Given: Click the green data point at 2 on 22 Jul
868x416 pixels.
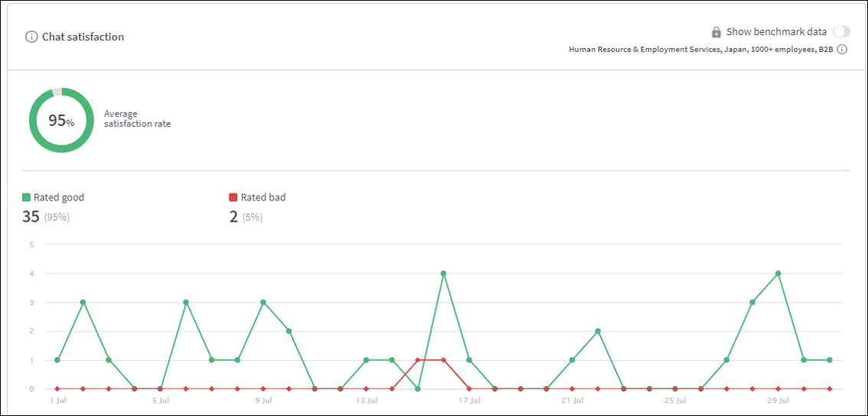Looking at the screenshot, I should pyautogui.click(x=598, y=331).
